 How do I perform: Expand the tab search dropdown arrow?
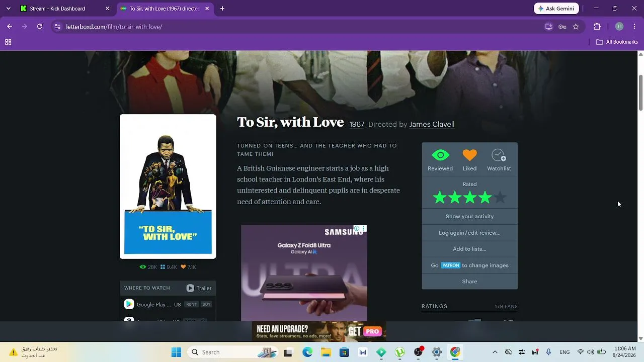[8, 9]
